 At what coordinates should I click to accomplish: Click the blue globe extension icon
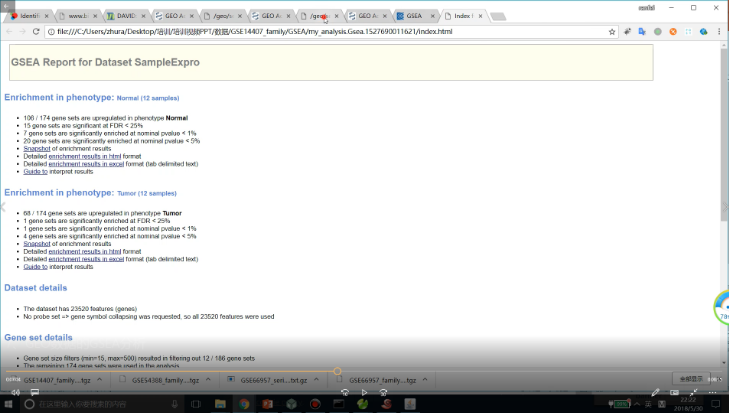[703, 32]
